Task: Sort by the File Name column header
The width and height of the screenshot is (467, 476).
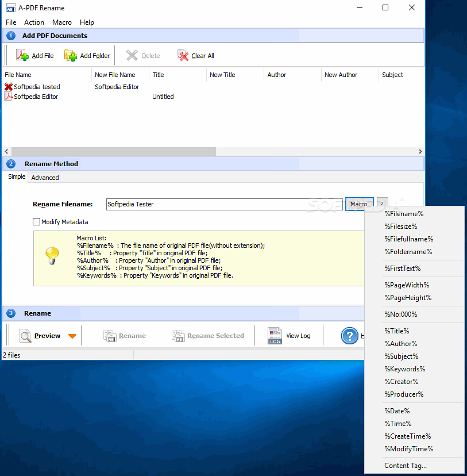Action: (x=47, y=75)
